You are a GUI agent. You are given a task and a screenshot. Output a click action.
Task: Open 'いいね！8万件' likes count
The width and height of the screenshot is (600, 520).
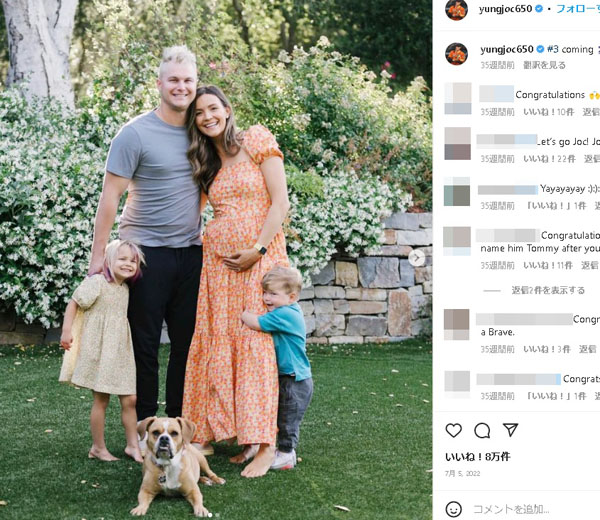(478, 456)
